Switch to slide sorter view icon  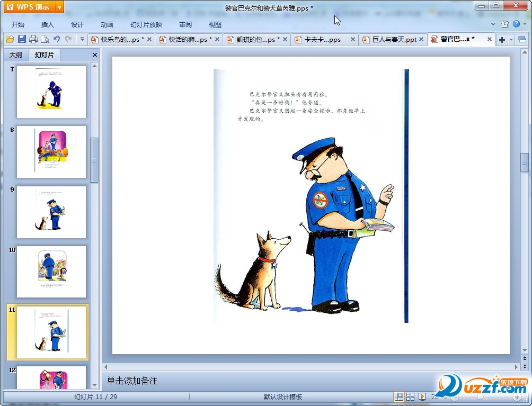(x=410, y=396)
